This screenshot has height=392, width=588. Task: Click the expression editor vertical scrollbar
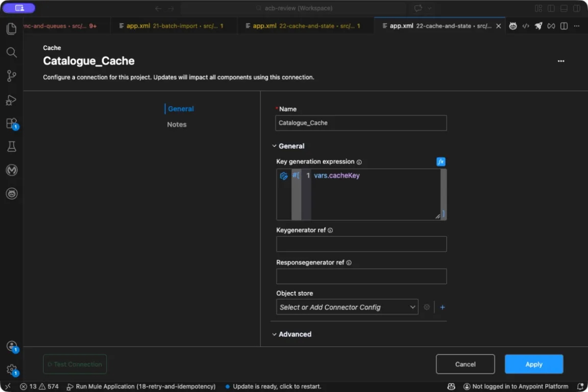[x=443, y=194]
